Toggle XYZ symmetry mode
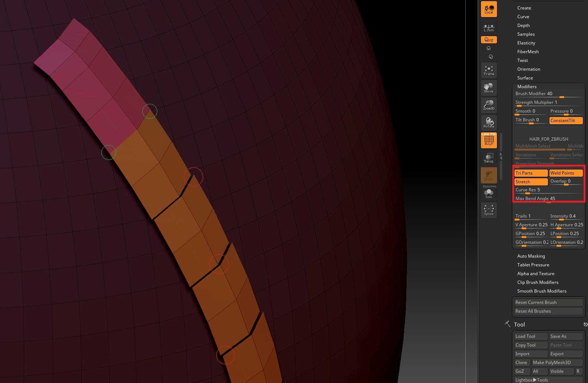 coord(489,40)
